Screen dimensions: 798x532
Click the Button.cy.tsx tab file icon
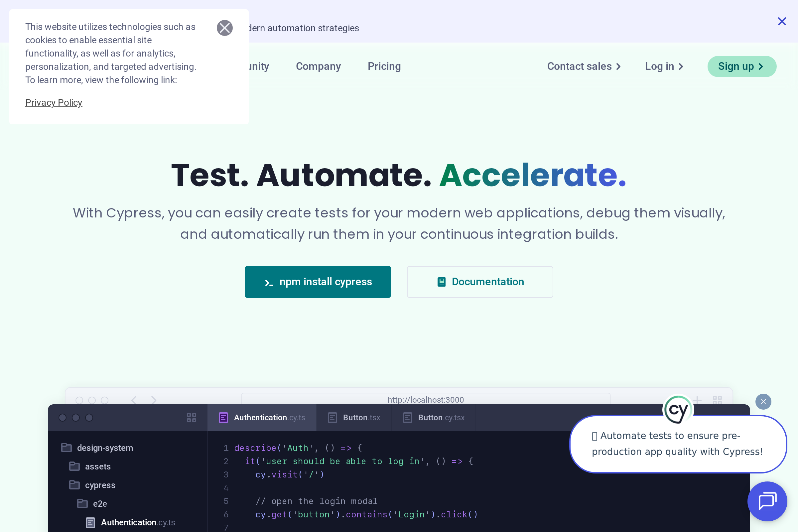pyautogui.click(x=408, y=418)
